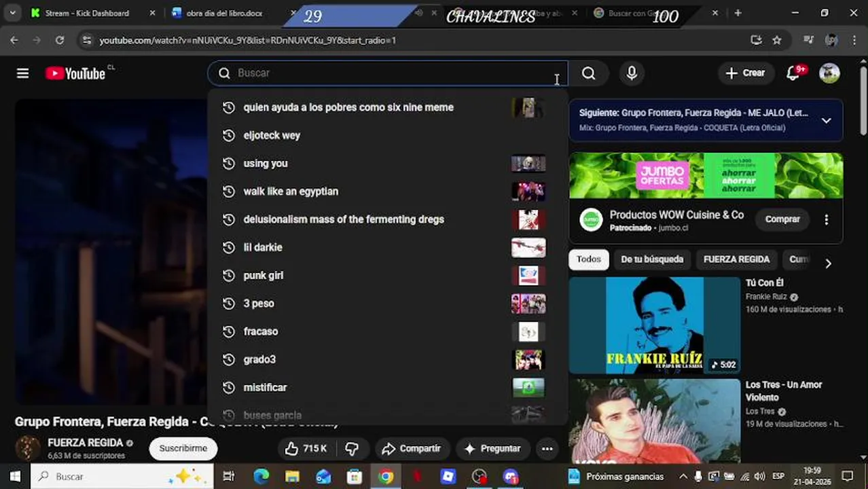Viewport: 868px width, 489px height.
Task: Go back in browser history
Action: point(14,40)
